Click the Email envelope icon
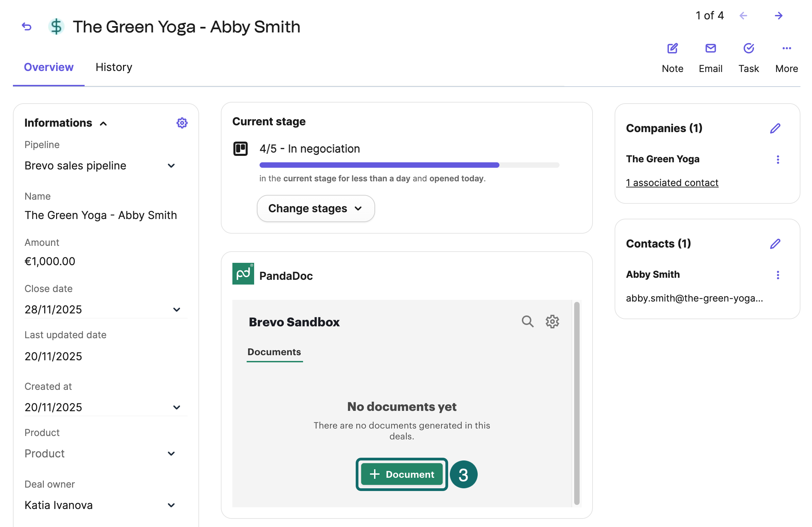 [x=710, y=49]
